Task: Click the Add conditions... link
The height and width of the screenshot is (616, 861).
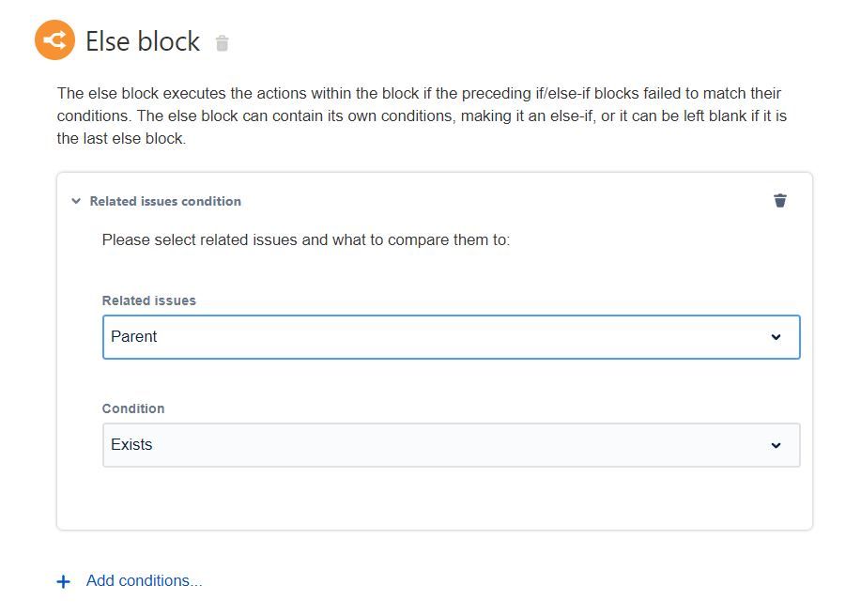Action: (x=144, y=580)
